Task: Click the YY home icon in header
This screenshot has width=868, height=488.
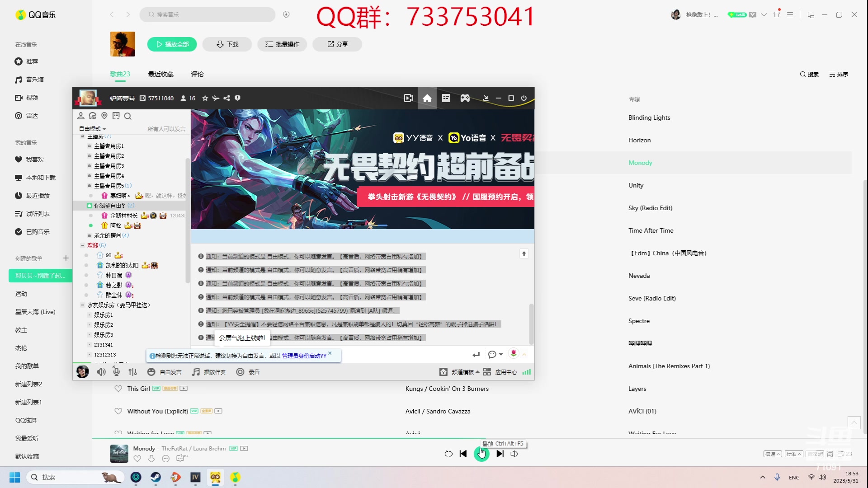Action: click(x=427, y=98)
